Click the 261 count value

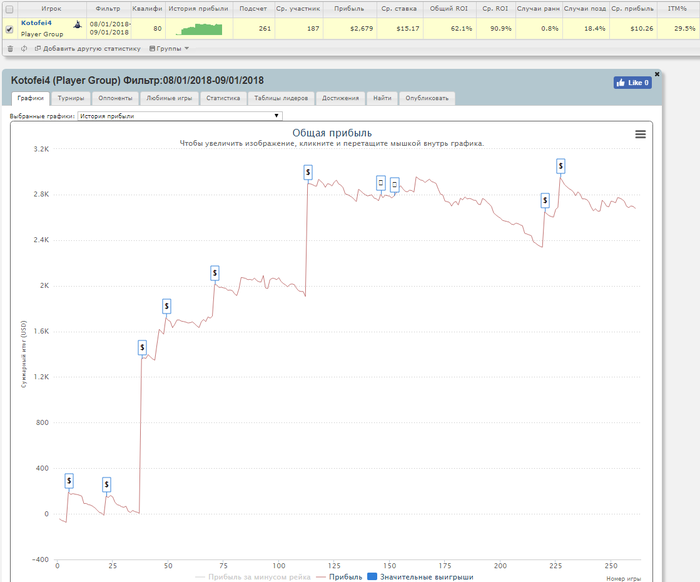pyautogui.click(x=265, y=29)
